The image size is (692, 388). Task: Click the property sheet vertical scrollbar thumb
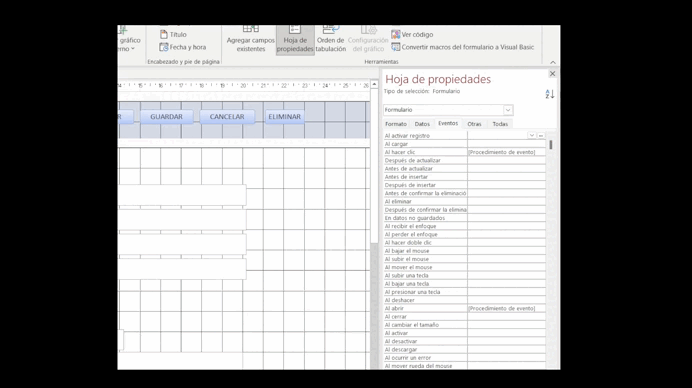[x=551, y=144]
